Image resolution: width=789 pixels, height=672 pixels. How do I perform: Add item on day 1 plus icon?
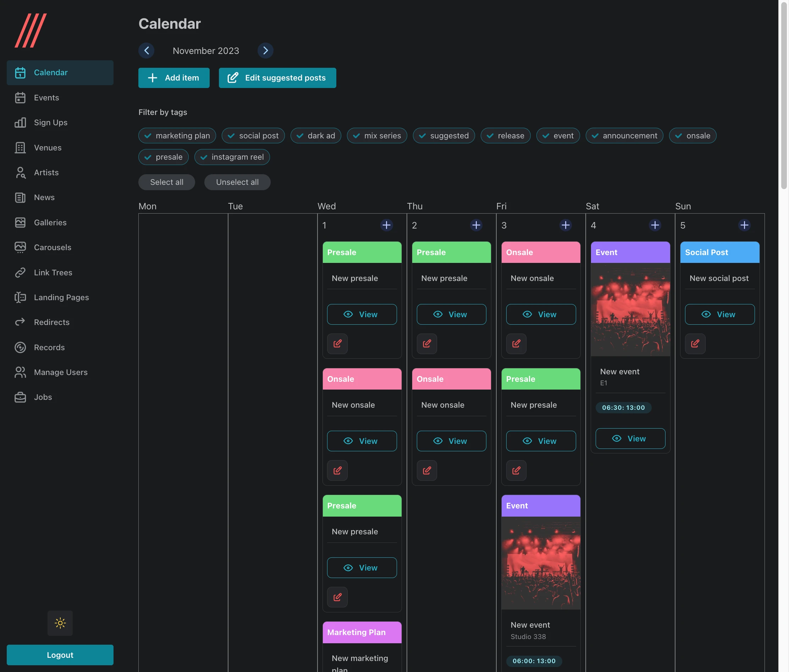pos(386,225)
